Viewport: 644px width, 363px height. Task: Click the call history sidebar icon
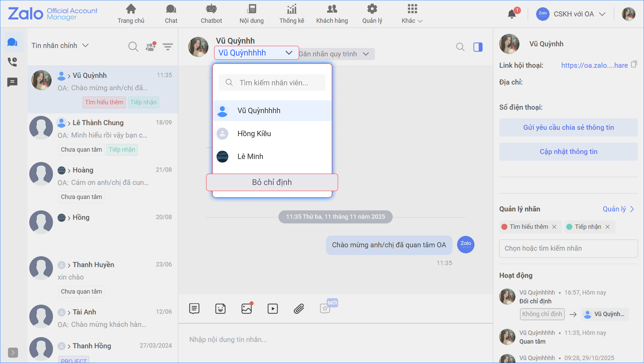point(13,62)
